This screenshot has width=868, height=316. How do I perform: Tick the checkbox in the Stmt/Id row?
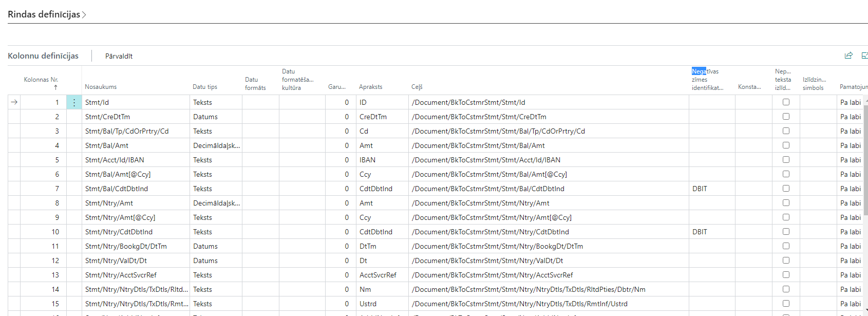point(786,102)
